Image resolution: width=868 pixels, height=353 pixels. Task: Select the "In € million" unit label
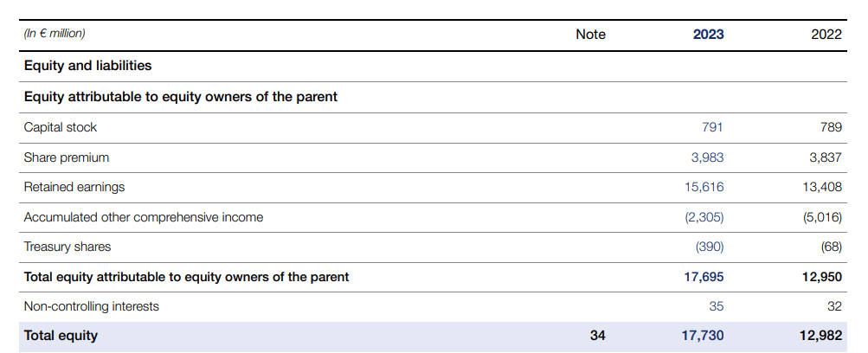[55, 35]
